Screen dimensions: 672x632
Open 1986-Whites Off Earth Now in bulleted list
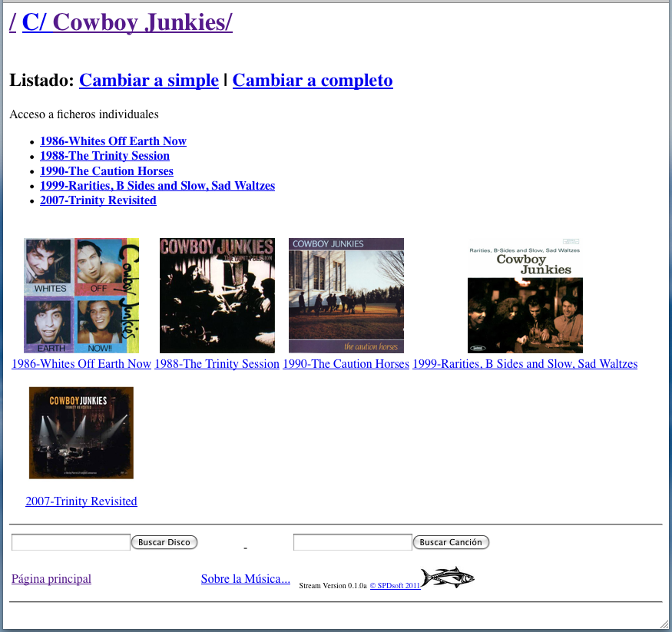(x=113, y=141)
